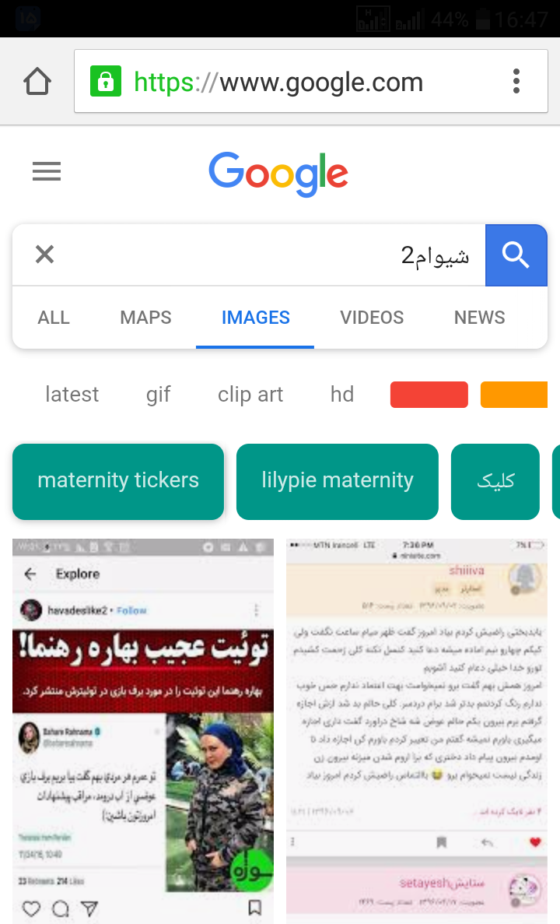
Task: Filter images by orange color swatch
Action: click(514, 395)
